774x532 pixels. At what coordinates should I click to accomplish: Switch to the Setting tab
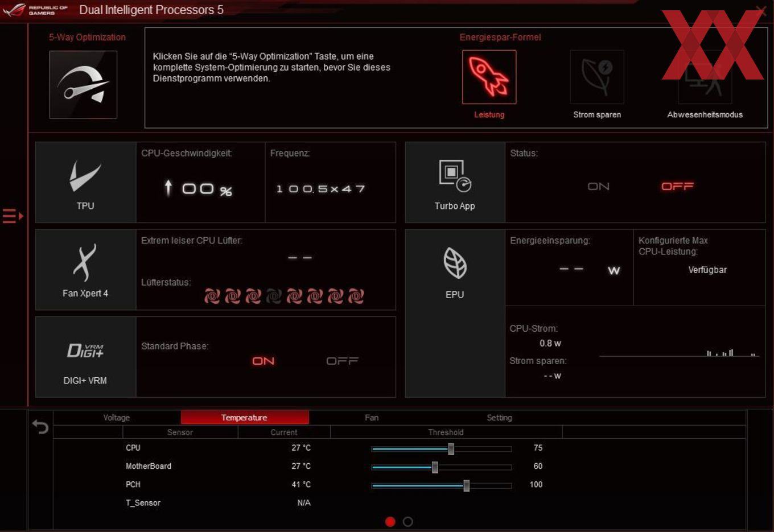click(x=500, y=418)
